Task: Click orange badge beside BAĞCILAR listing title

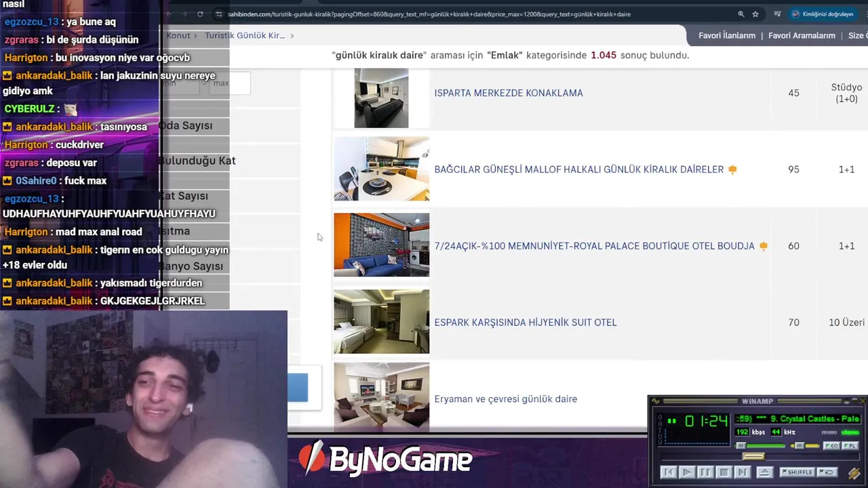Action: tap(732, 169)
